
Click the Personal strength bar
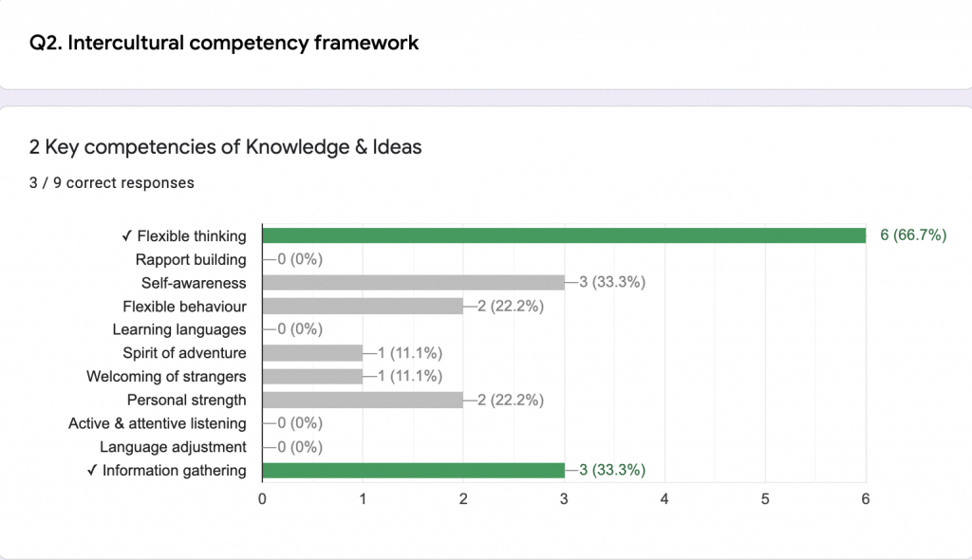tap(363, 400)
